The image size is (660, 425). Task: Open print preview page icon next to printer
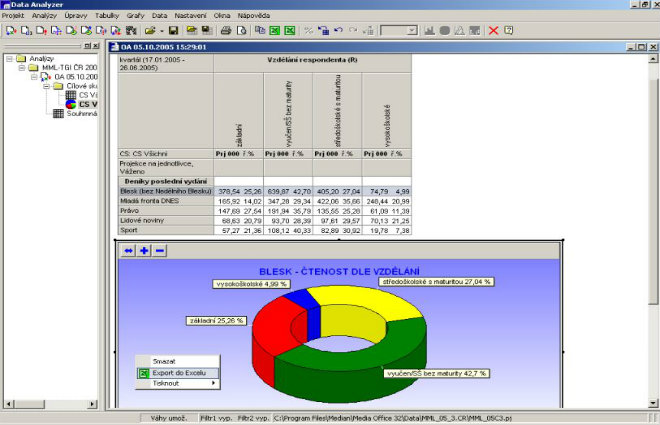pos(241,30)
